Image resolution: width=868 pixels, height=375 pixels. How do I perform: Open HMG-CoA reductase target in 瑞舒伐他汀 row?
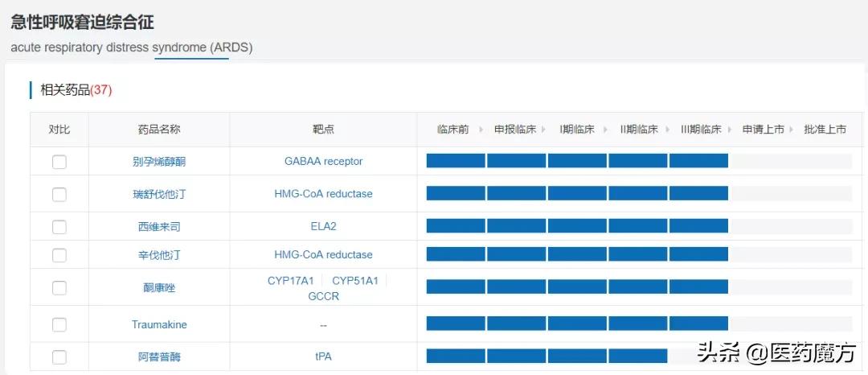coord(323,194)
